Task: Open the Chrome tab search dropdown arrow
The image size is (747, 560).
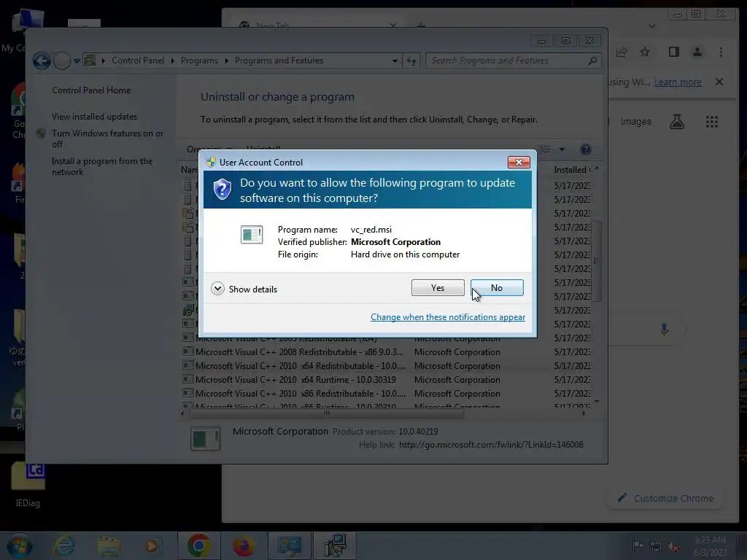Action: [652, 26]
